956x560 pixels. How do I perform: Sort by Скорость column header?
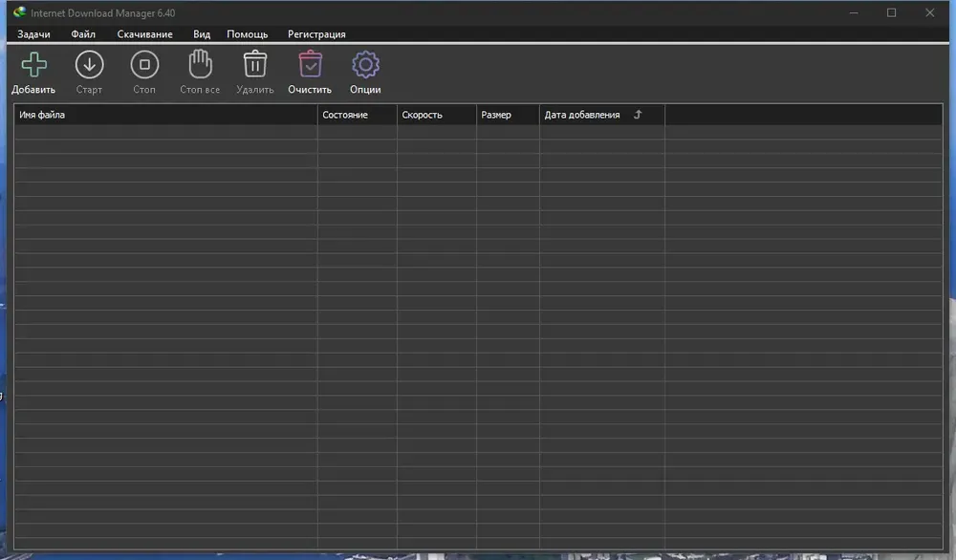pyautogui.click(x=437, y=115)
